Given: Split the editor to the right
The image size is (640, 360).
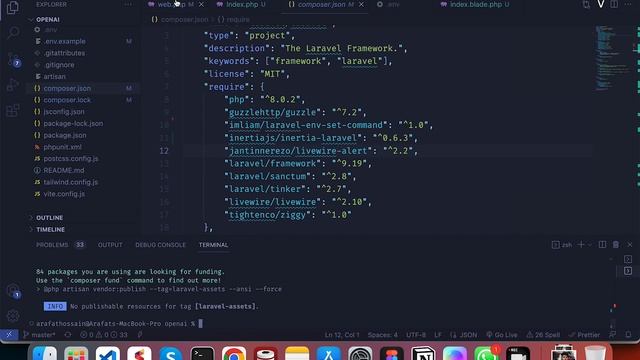Looking at the screenshot, I should pos(614,4).
